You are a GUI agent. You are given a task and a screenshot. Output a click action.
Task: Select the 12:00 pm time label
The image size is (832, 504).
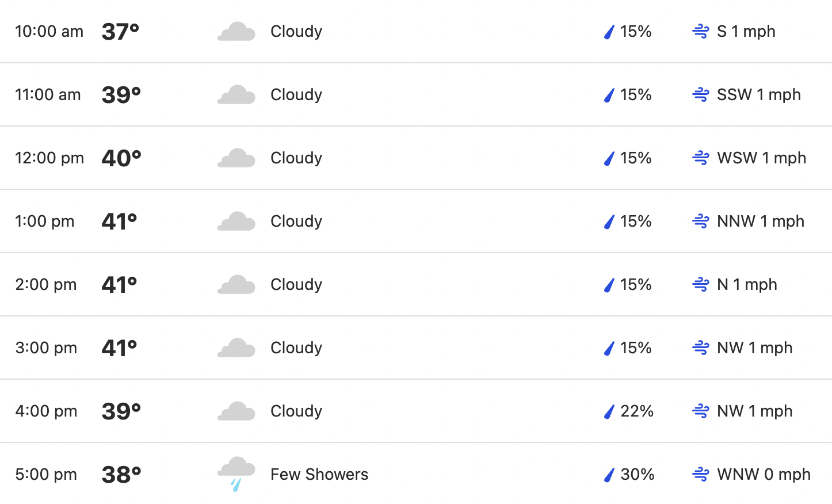[49, 158]
